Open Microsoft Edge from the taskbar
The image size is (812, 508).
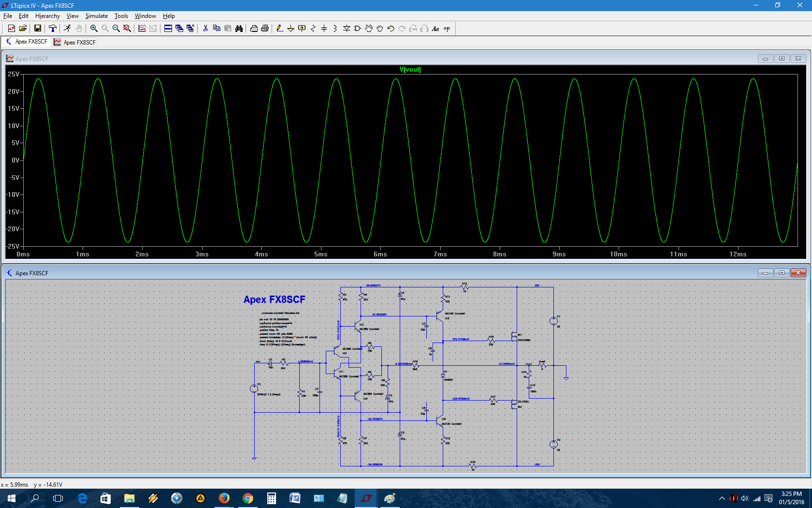pyautogui.click(x=82, y=498)
